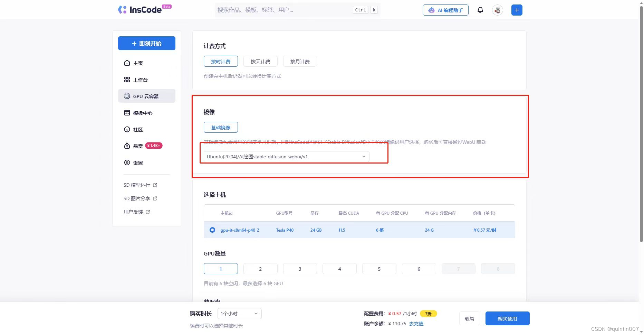Click the 即刻开始 button
The image size is (644, 335).
147,43
